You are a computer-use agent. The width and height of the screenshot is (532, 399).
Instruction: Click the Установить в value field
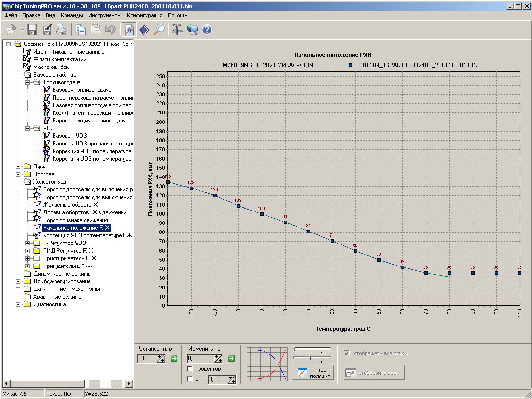click(147, 358)
